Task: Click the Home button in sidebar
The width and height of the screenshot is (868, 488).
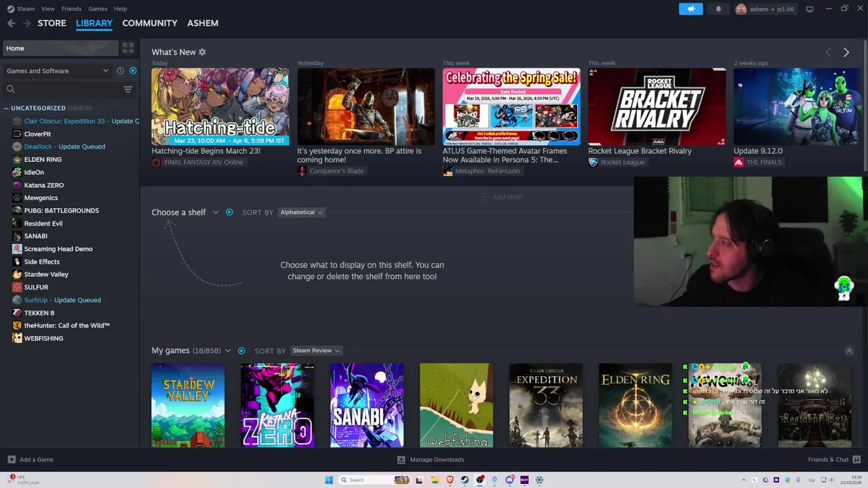Action: coord(60,48)
